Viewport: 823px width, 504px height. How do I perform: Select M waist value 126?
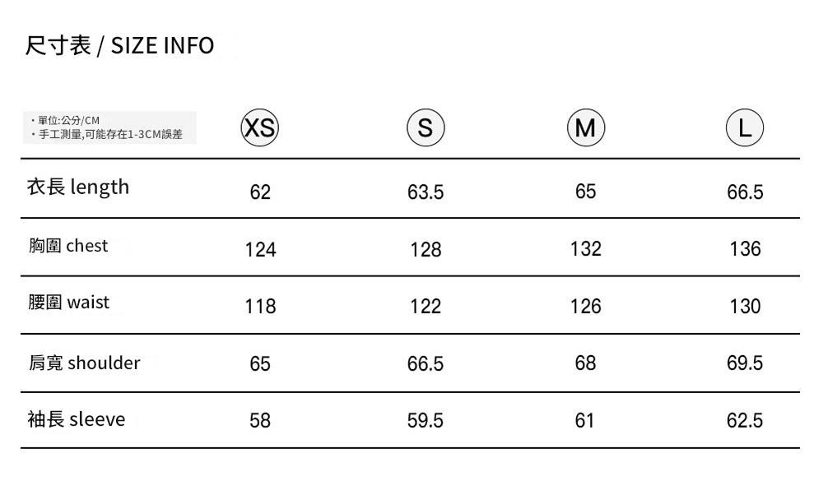585,307
